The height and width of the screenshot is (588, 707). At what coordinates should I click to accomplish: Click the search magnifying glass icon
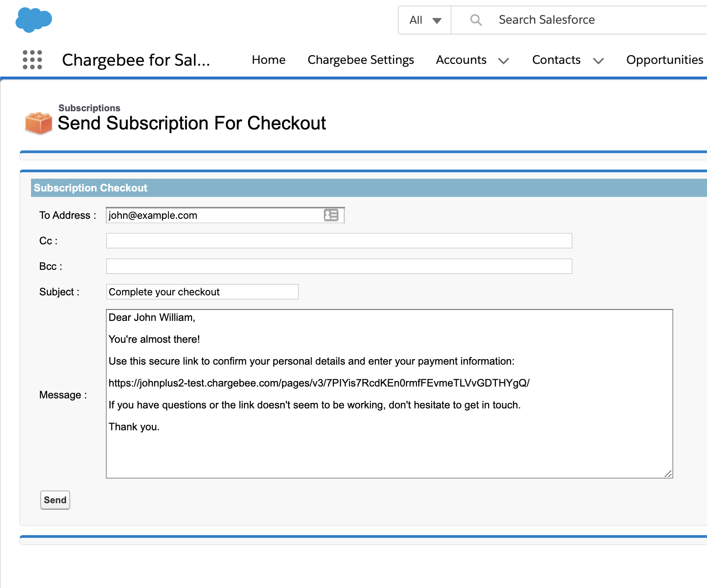point(476,20)
